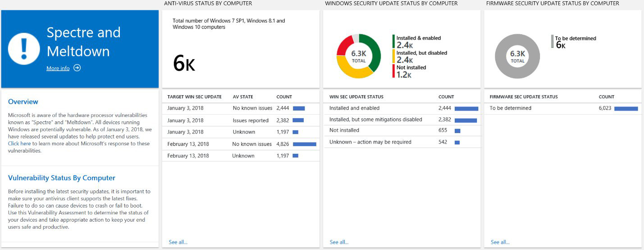Click the 'Installed, but some mitigations disabled' row
Image resolution: width=644 pixels, height=250 pixels.
[401, 120]
